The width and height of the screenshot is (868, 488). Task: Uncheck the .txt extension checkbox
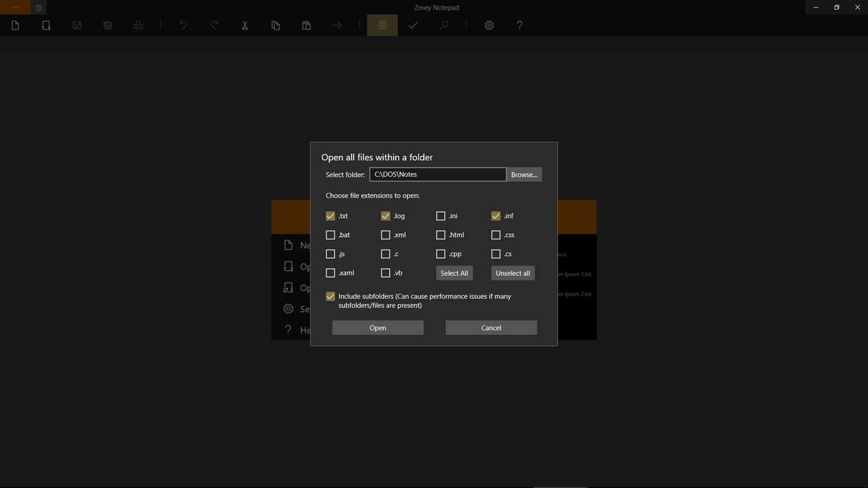[x=330, y=216]
